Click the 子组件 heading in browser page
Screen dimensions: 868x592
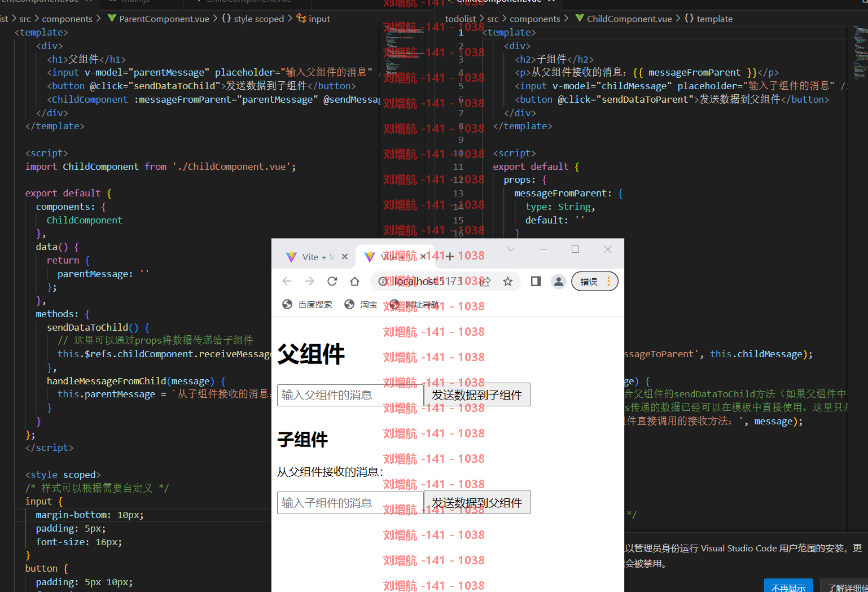point(303,440)
